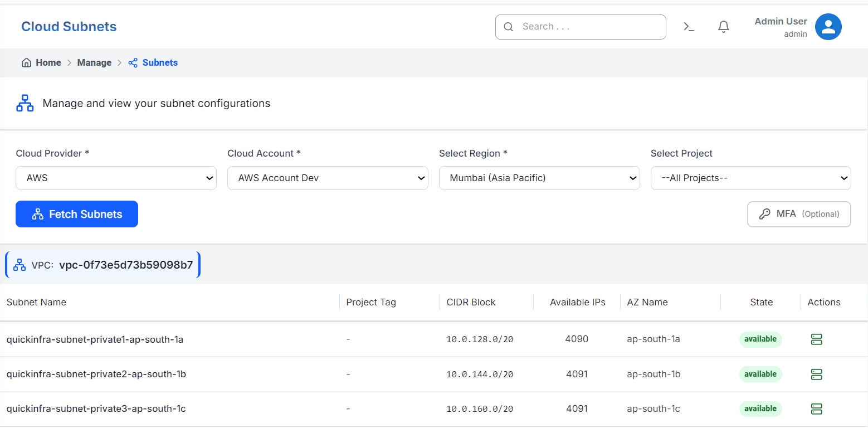Open the Cloud Provider dropdown

(115, 178)
